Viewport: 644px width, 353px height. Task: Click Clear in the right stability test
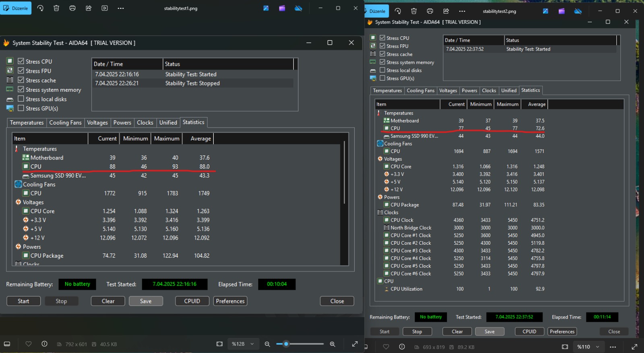(457, 332)
